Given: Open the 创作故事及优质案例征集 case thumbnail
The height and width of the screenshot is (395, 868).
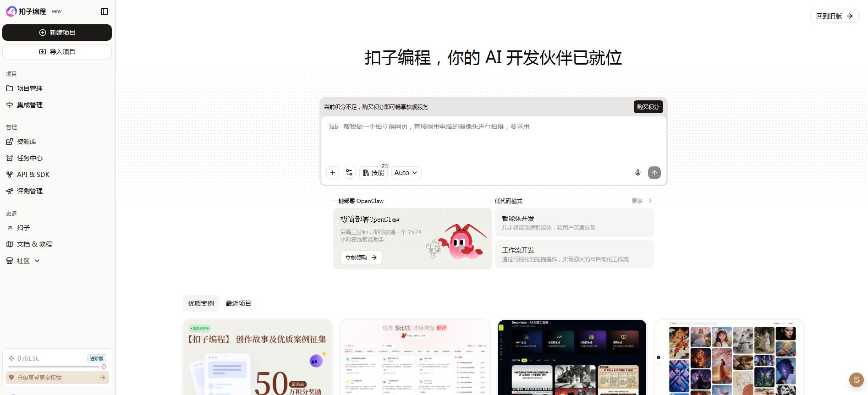Looking at the screenshot, I should point(258,357).
